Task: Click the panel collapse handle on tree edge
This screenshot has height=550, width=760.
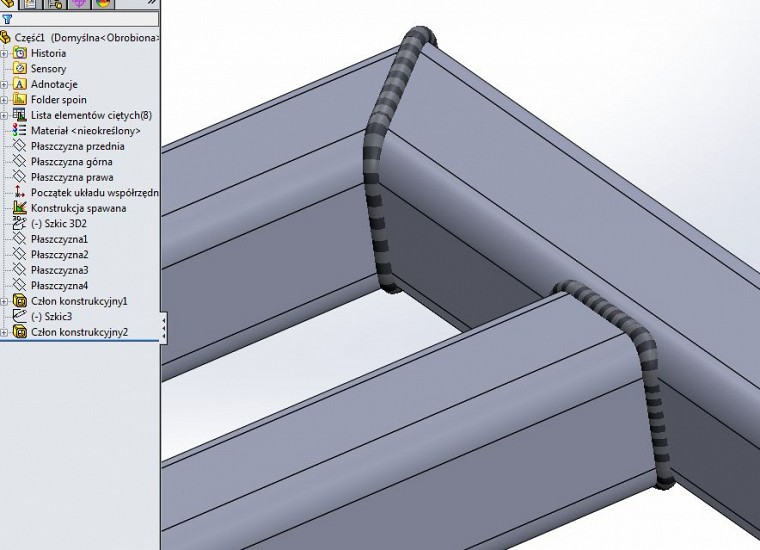Action: tap(164, 328)
